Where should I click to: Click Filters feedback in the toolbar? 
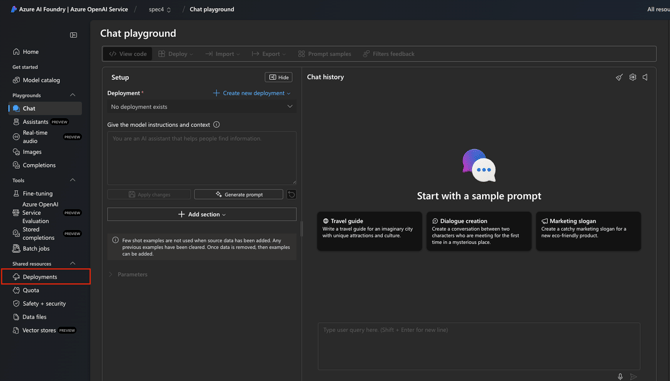(388, 54)
